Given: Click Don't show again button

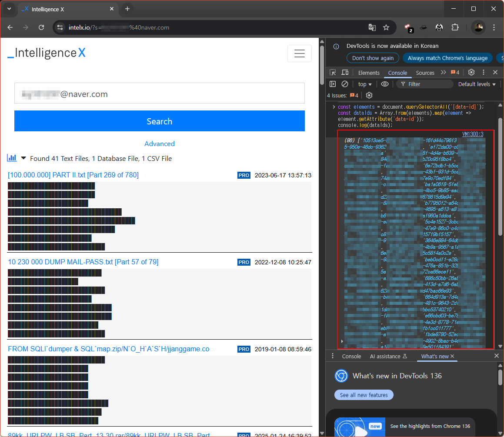Looking at the screenshot, I should coord(373,58).
